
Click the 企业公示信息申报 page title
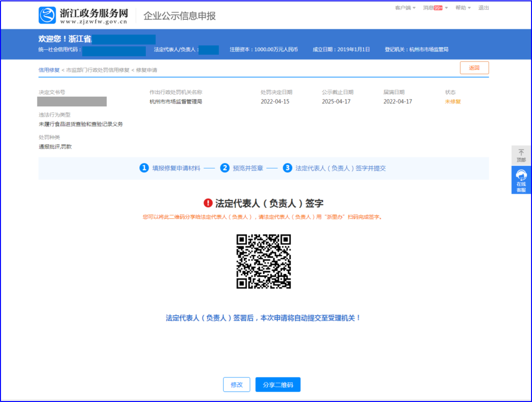click(179, 16)
